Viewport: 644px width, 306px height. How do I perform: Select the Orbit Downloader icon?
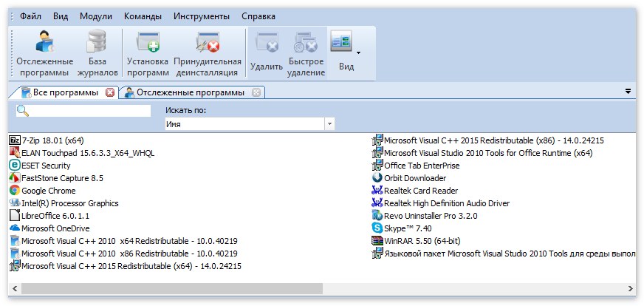(377, 178)
